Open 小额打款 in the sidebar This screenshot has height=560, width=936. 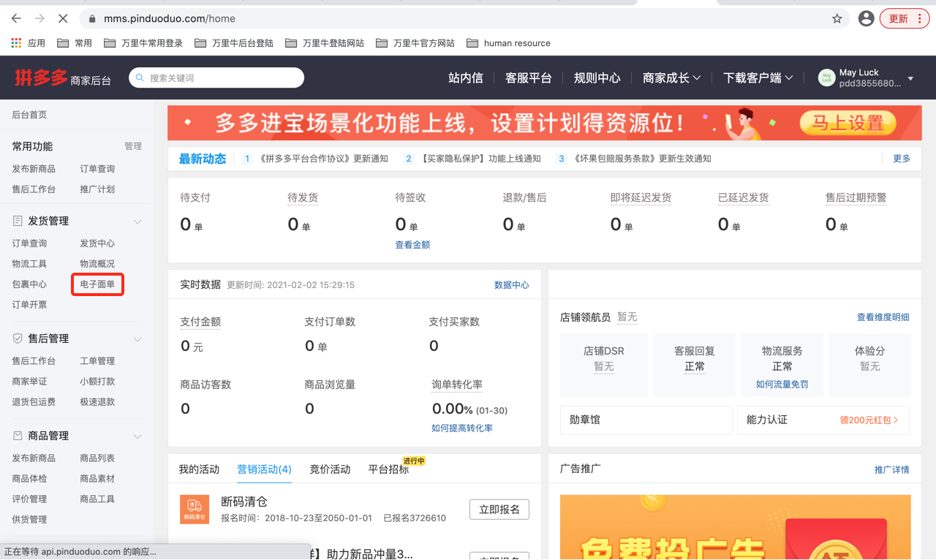[x=97, y=382]
